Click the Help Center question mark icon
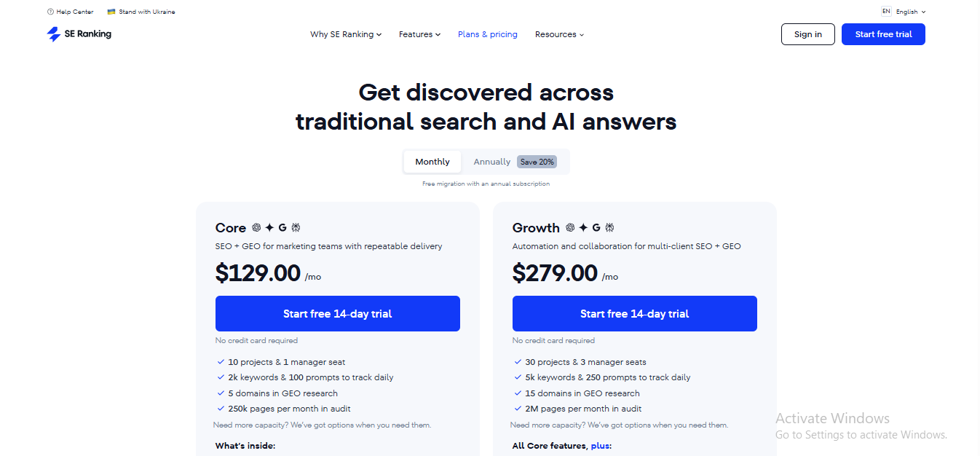980x456 pixels. click(50, 11)
